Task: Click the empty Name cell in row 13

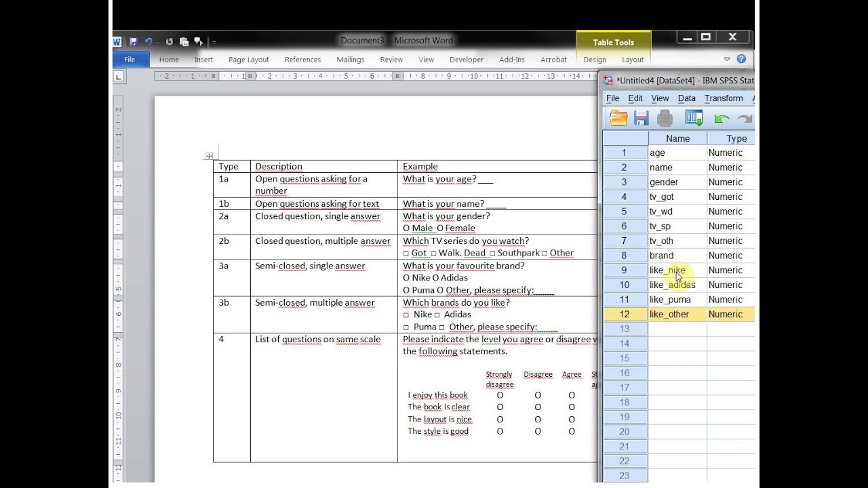Action: point(677,329)
